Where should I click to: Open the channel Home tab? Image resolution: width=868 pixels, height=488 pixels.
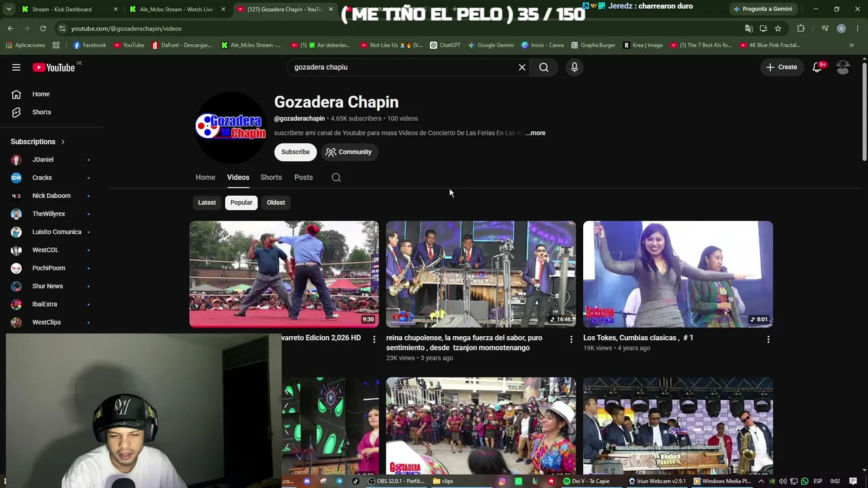click(x=205, y=178)
